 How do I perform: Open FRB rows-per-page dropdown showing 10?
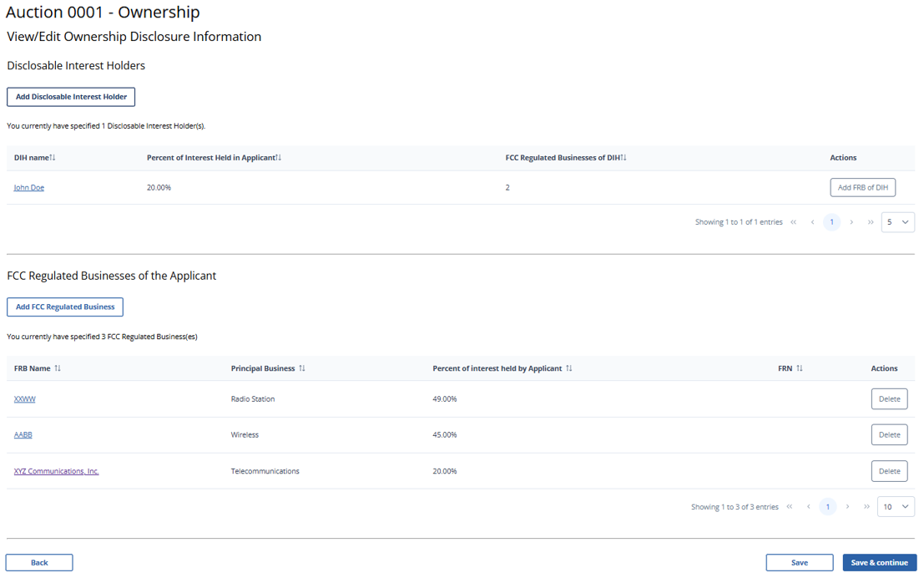(896, 507)
